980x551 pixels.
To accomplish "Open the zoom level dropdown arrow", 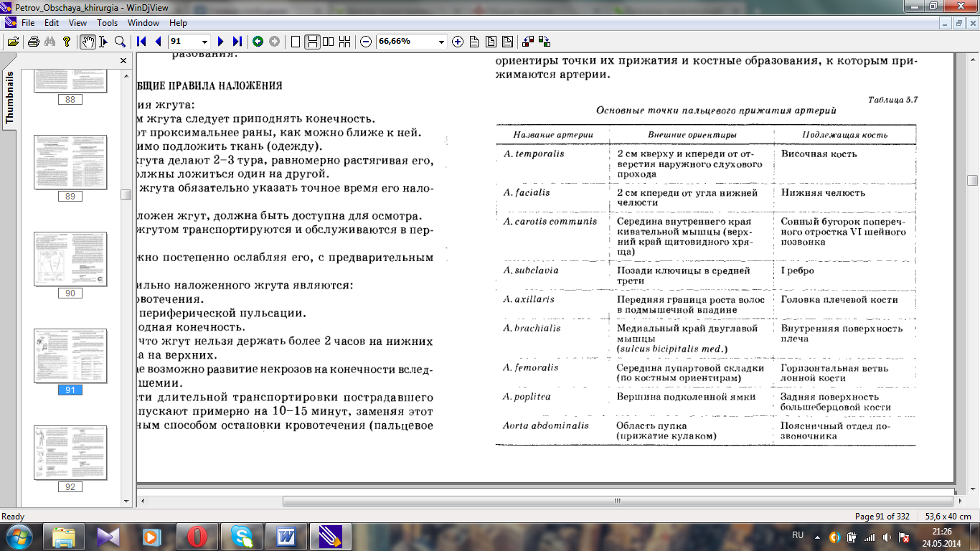I will point(441,42).
